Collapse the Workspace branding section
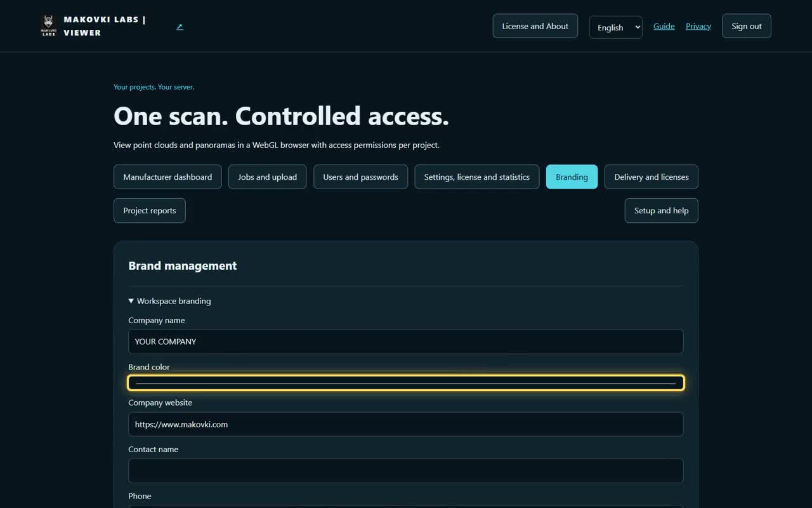812x508 pixels. tap(169, 301)
